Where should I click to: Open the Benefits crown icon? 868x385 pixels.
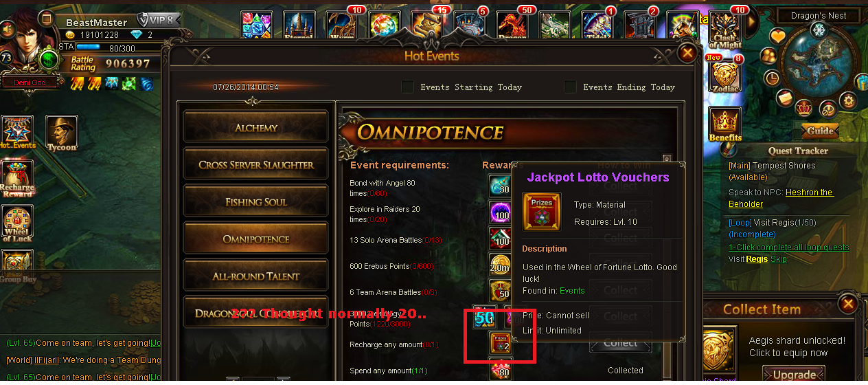[725, 124]
